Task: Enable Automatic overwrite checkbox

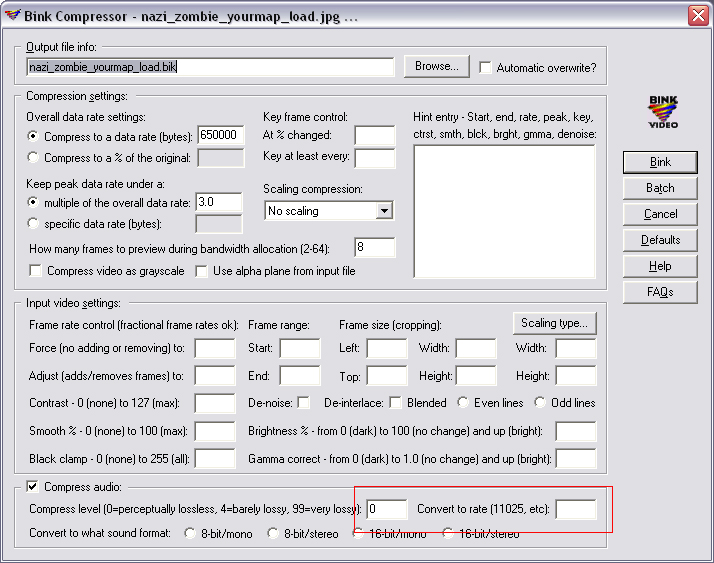Action: point(485,68)
